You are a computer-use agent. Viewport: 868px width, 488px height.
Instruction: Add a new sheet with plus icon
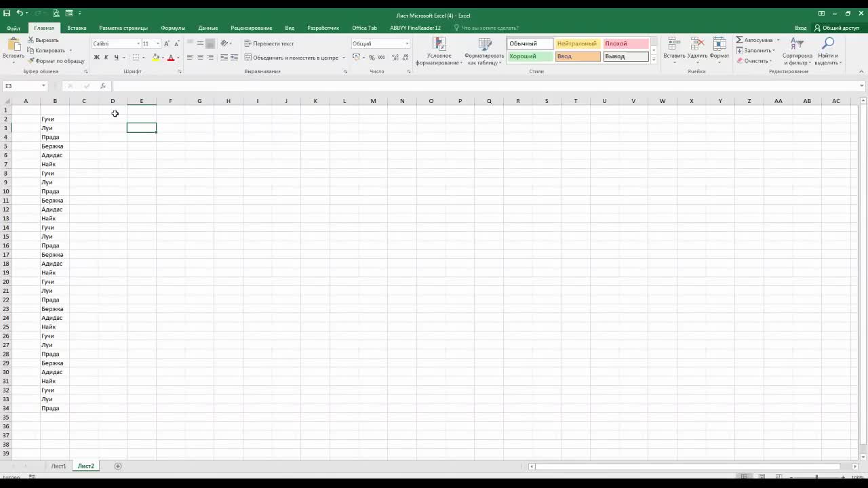(x=117, y=466)
